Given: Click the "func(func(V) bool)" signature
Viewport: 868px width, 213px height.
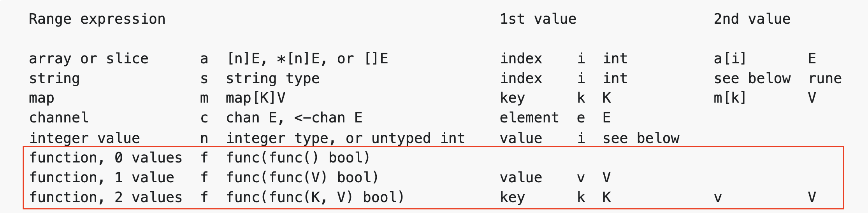Looking at the screenshot, I should (302, 178).
